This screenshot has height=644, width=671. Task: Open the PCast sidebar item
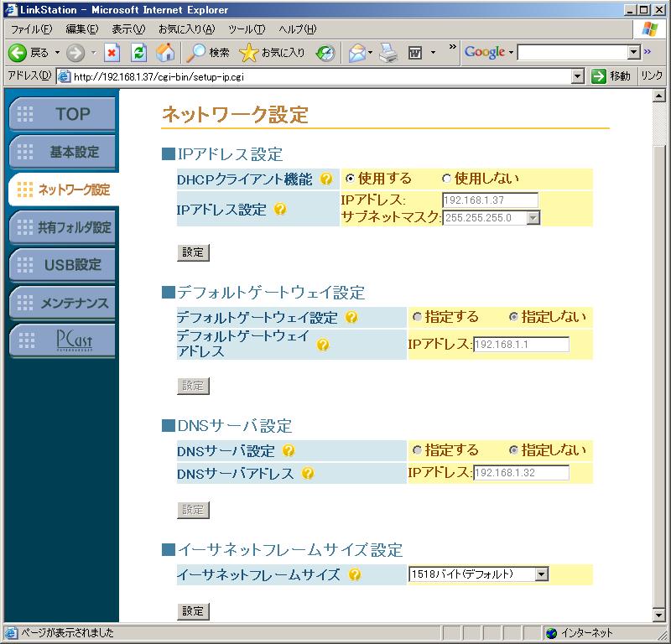[62, 340]
